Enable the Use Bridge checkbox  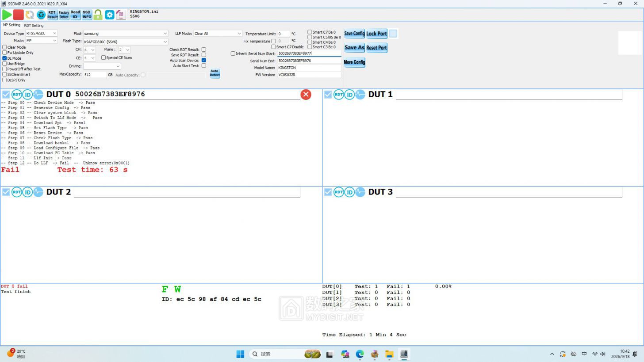tap(4, 64)
